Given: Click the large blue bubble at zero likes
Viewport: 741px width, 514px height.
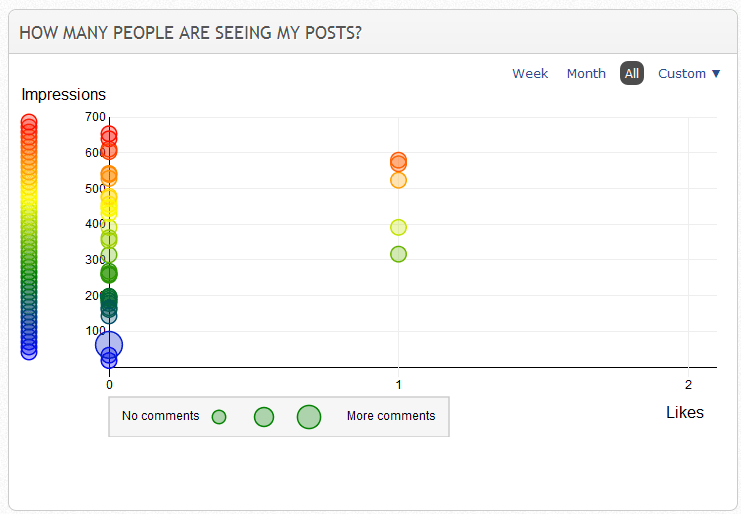Looking at the screenshot, I should click(x=109, y=345).
